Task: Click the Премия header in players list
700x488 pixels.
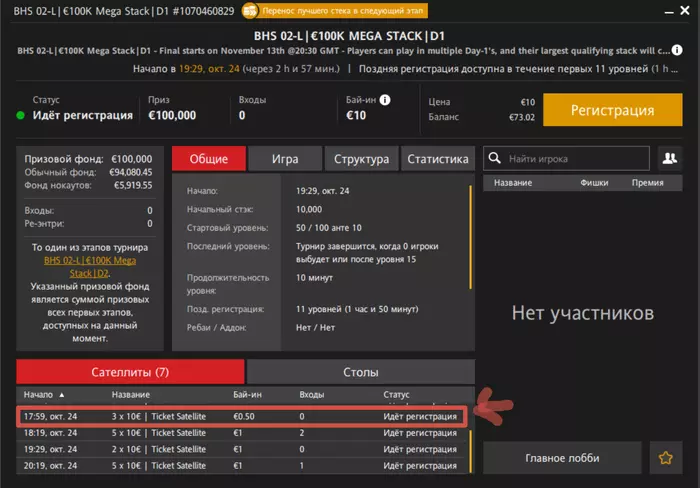Action: coord(647,183)
